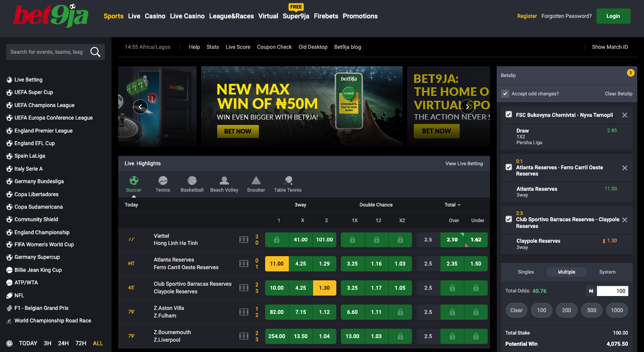Image resolution: width=644 pixels, height=352 pixels.
Task: Open the Total market dropdown
Action: click(453, 205)
